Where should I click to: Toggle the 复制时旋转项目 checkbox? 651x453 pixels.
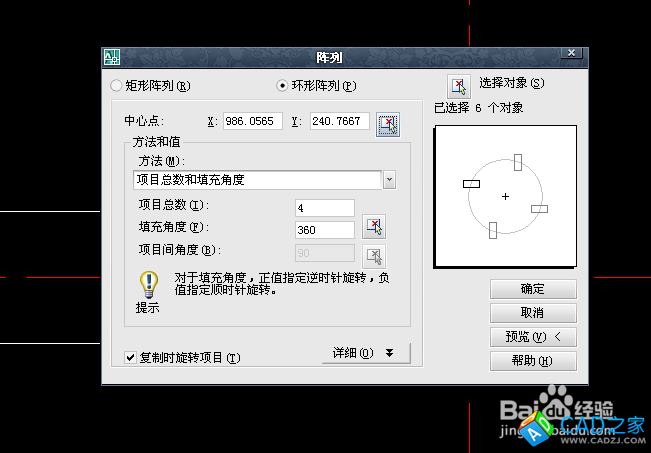(x=130, y=358)
